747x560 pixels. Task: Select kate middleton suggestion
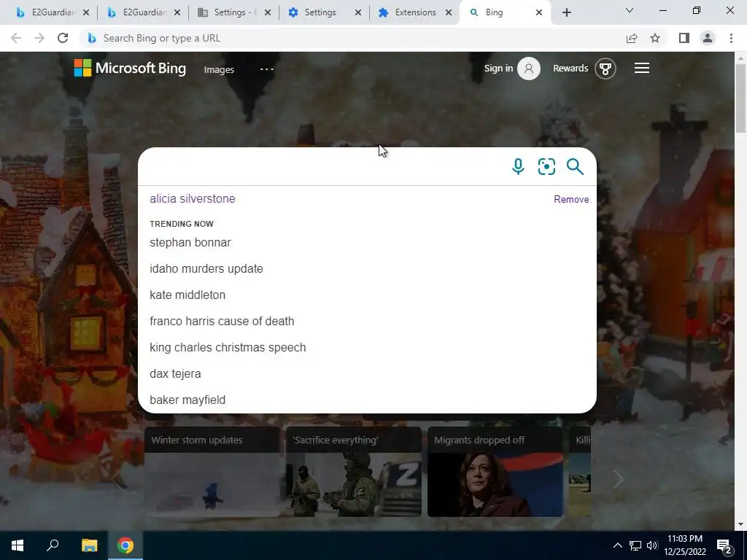point(187,295)
